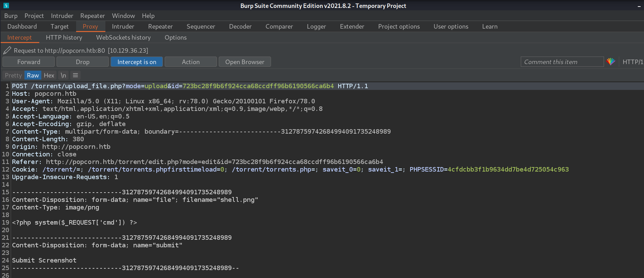
Task: Toggle non-printable characters with the \n button
Action: [63, 75]
